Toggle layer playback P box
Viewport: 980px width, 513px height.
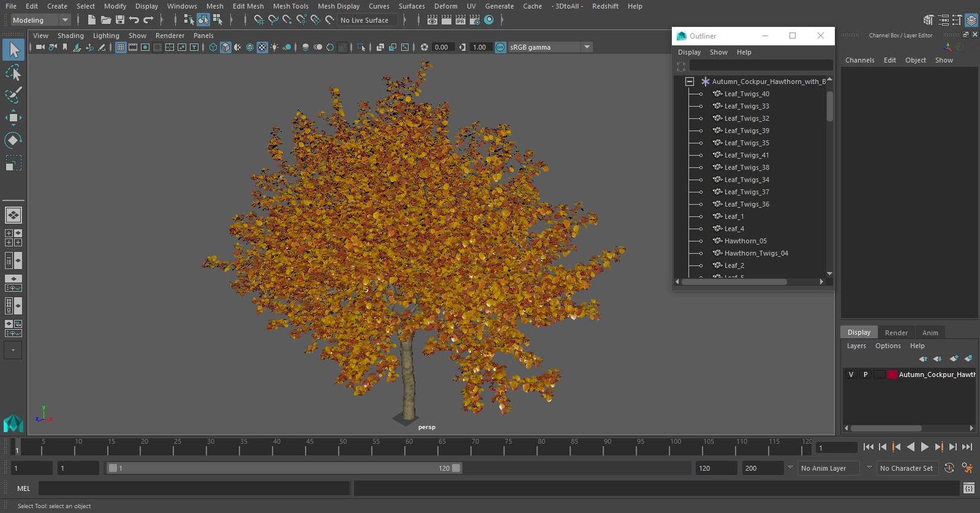point(865,374)
